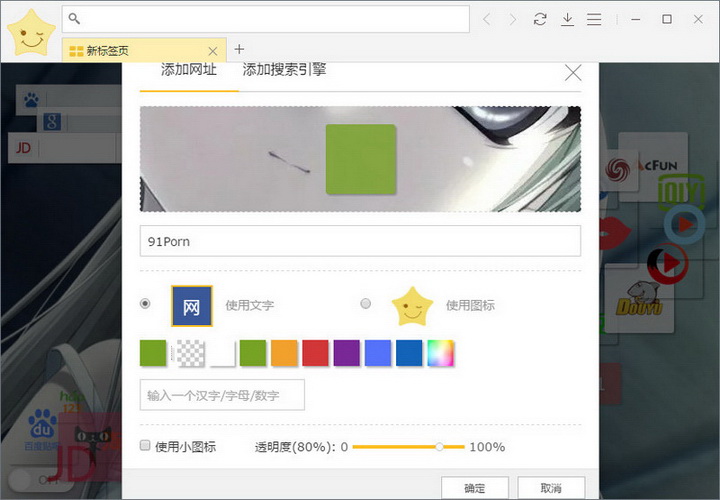Switch to the 添加网址 tab
The width and height of the screenshot is (720, 500).
pyautogui.click(x=189, y=69)
